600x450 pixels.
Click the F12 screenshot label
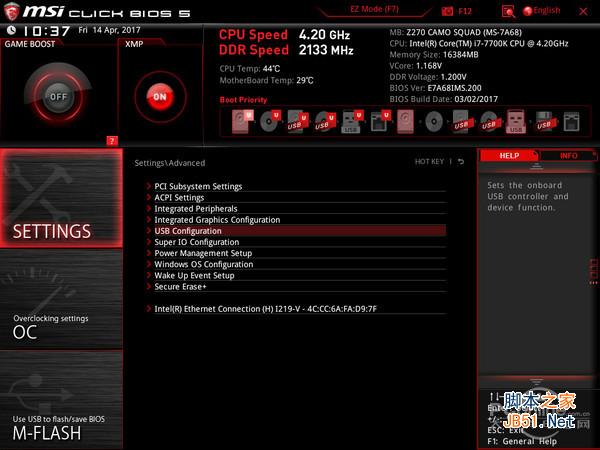[x=465, y=11]
